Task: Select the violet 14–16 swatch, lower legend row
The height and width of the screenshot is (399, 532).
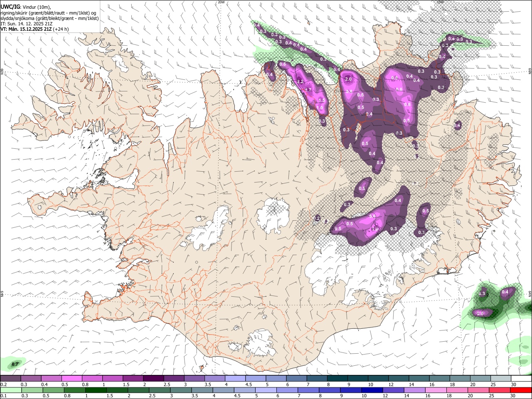Action: pyautogui.click(x=414, y=390)
